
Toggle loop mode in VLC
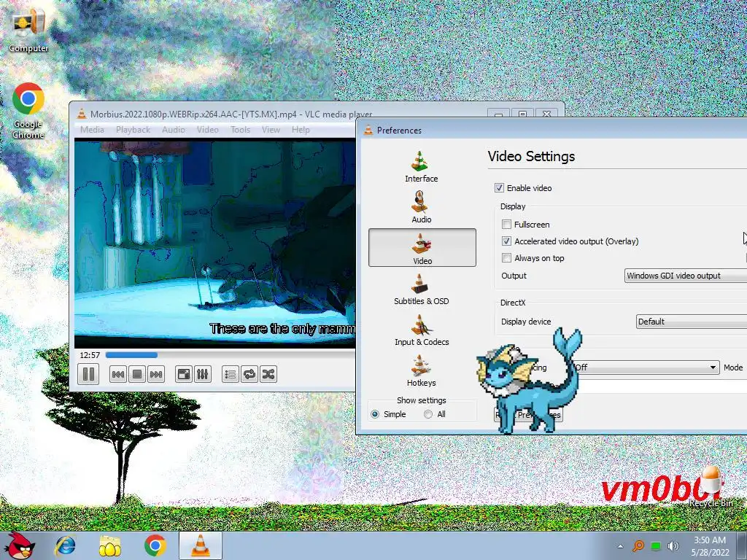tap(249, 374)
